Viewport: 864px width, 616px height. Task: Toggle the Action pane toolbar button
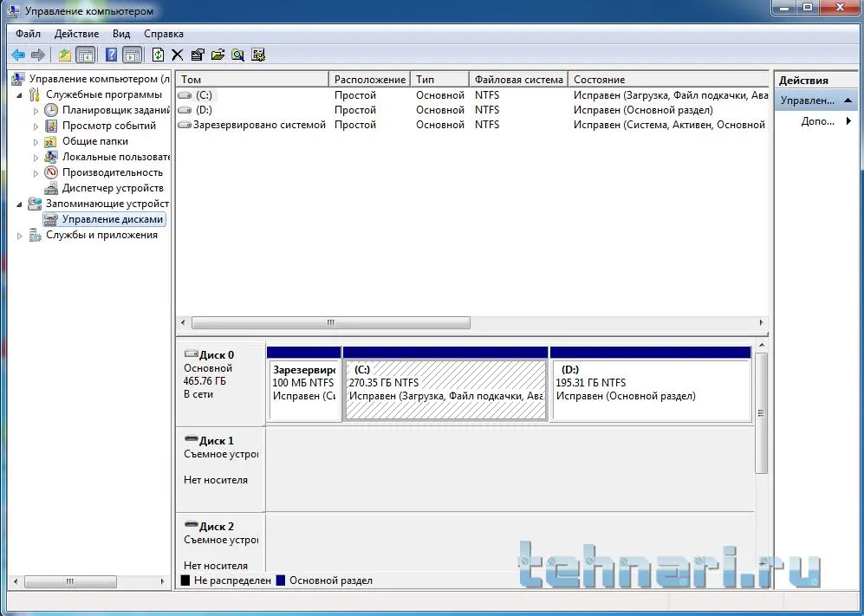[132, 55]
